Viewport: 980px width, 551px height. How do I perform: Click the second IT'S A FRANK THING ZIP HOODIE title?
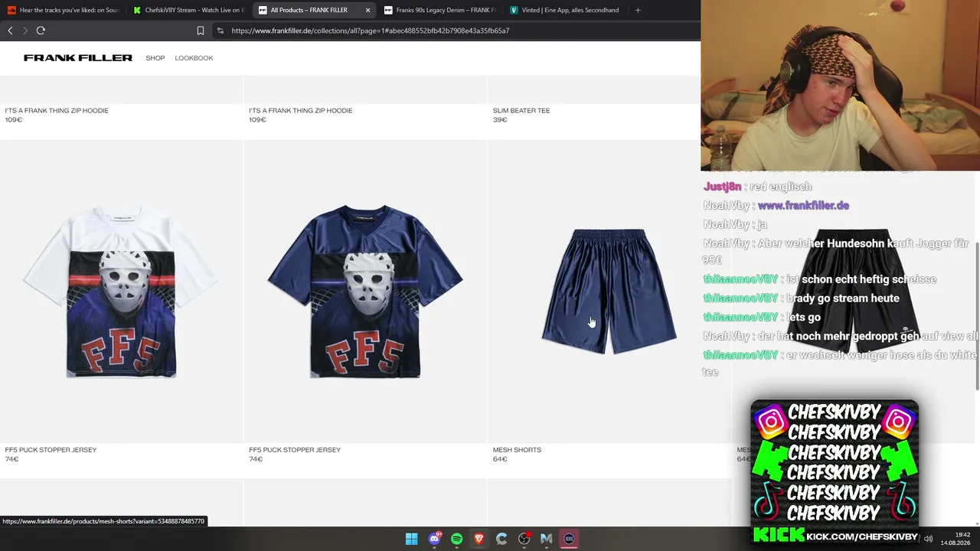pyautogui.click(x=301, y=110)
